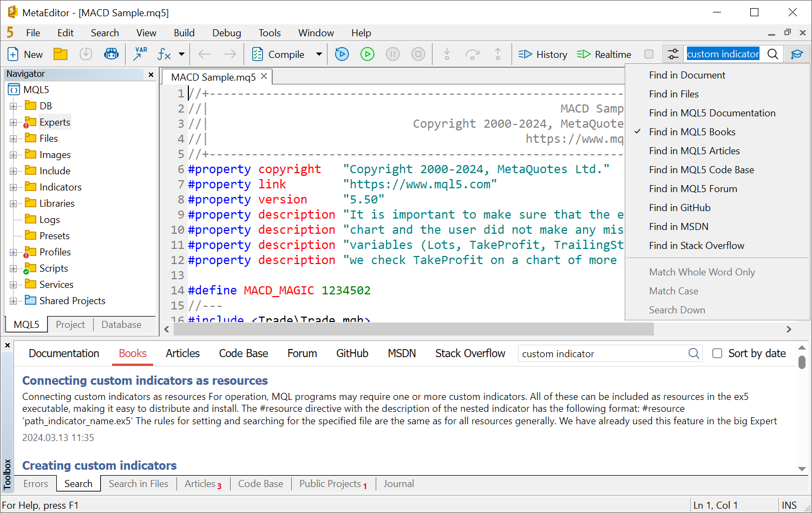Click the magnifier icon in toolbar search

(x=773, y=54)
